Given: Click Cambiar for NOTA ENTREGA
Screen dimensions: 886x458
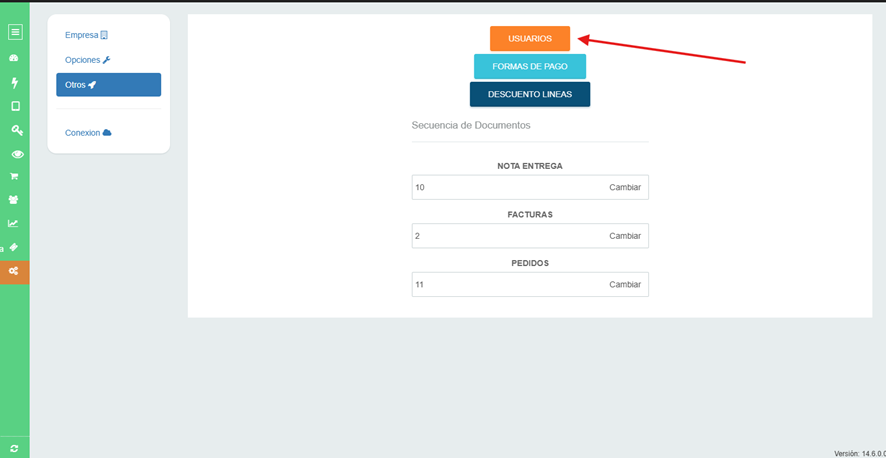Looking at the screenshot, I should coord(625,187).
